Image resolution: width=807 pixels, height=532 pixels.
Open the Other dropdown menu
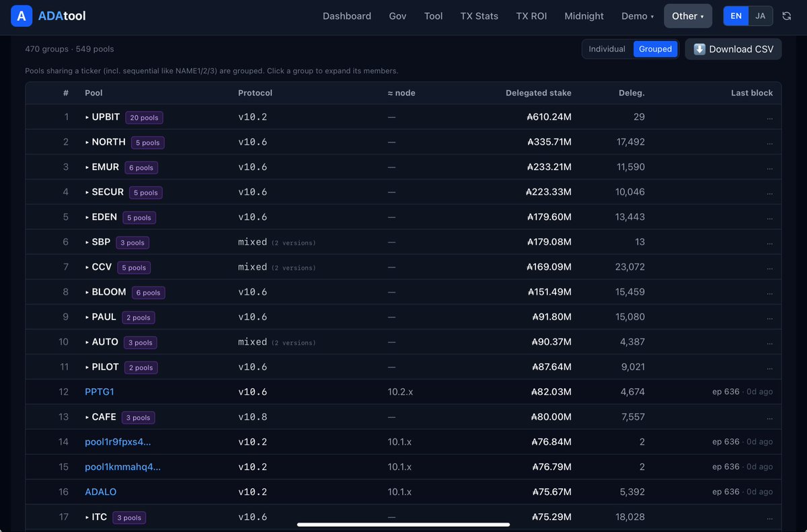[x=687, y=15]
